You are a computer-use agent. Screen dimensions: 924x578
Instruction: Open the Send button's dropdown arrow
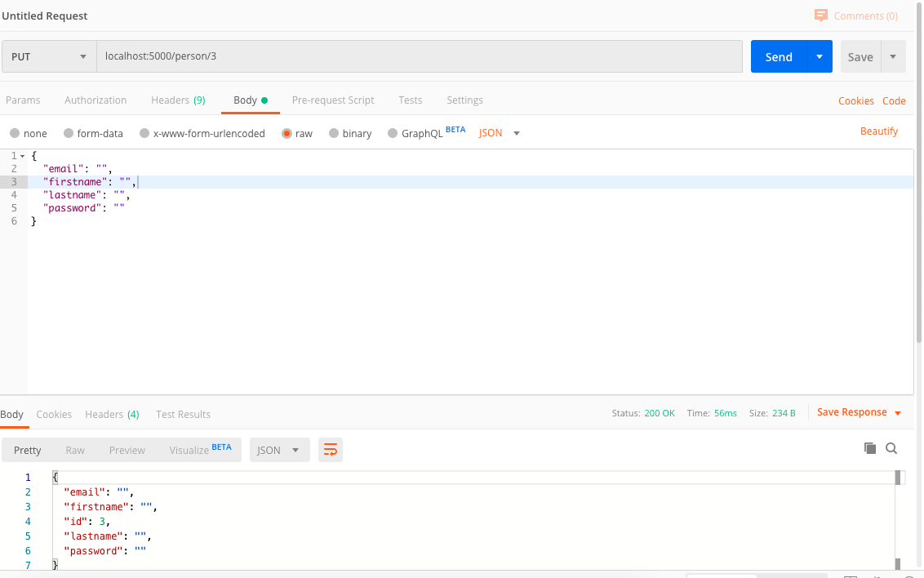[x=817, y=56]
